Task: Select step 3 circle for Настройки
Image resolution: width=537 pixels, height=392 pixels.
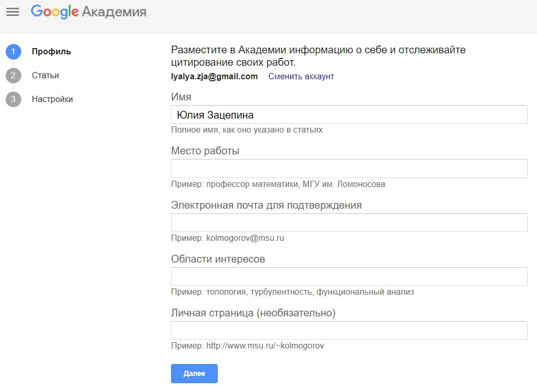Action: click(x=13, y=99)
